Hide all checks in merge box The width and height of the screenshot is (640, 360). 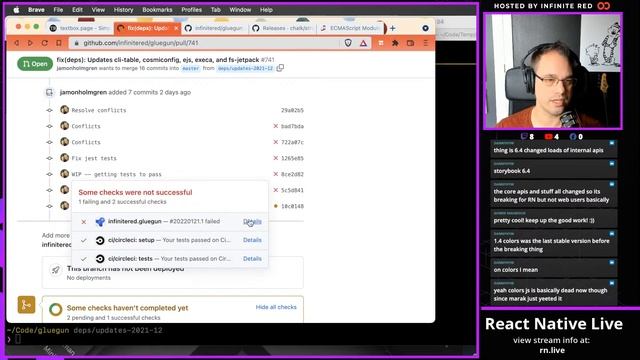[x=276, y=307]
